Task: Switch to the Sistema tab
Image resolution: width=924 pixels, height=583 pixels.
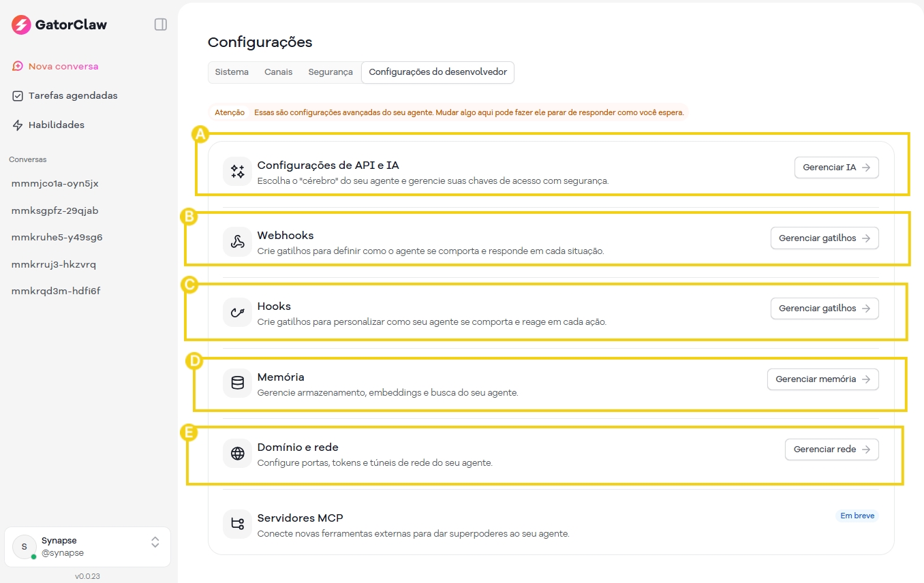Action: click(232, 72)
